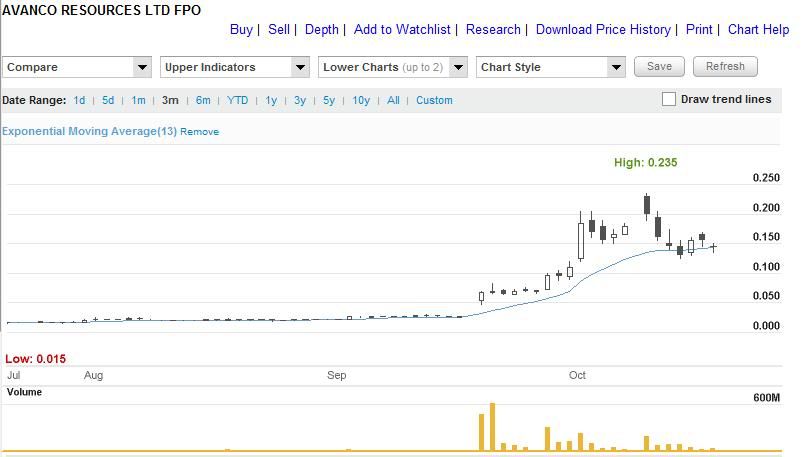Click the Print link

coord(699,30)
